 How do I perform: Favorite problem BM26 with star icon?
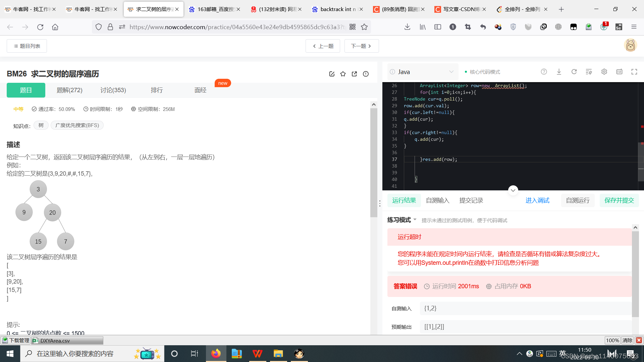click(x=343, y=74)
